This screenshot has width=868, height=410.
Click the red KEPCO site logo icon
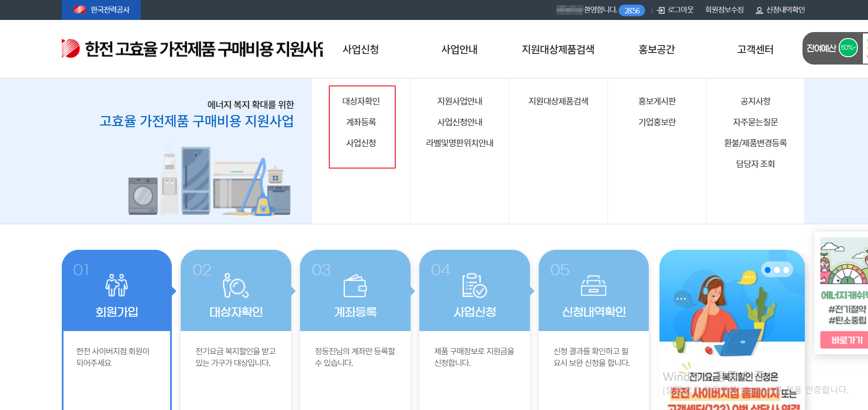pyautogui.click(x=71, y=48)
